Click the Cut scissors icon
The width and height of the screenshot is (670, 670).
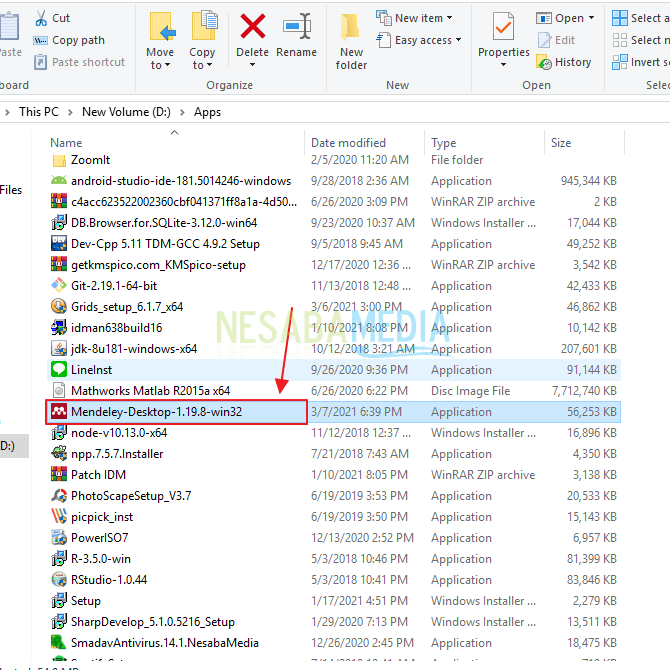(x=41, y=18)
